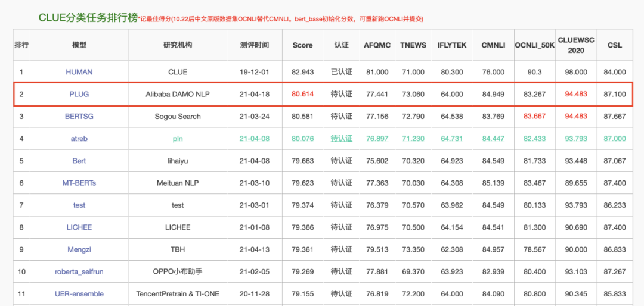
Task: Open the Bert model link
Action: (x=79, y=161)
